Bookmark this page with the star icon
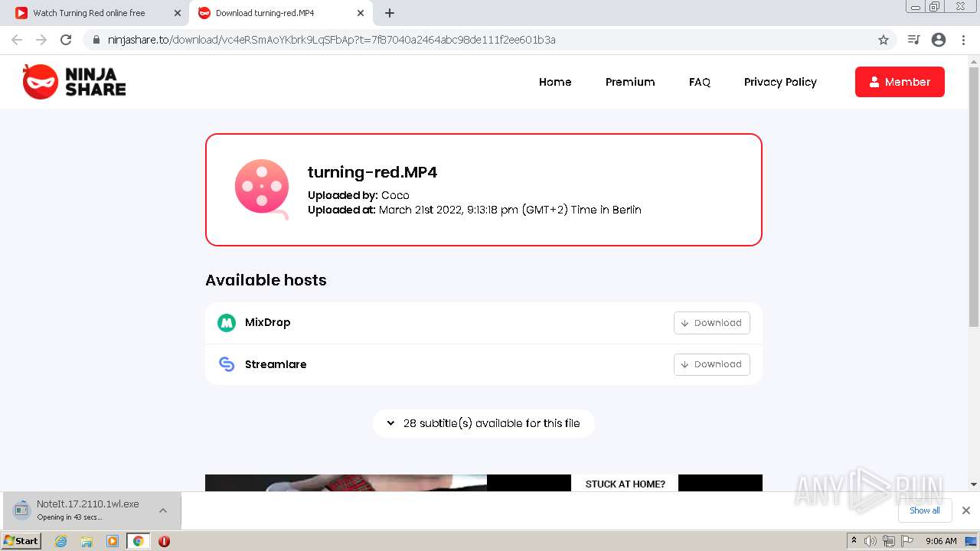Screen dimensions: 980x551 (884, 40)
